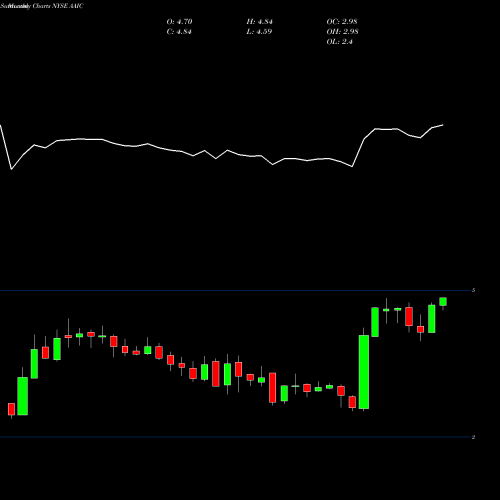Click the 'H: 4.84' high value

(259, 22)
